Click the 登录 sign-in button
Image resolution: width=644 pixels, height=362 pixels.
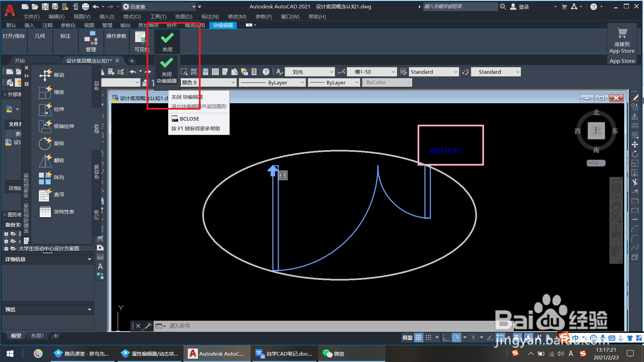click(x=520, y=6)
